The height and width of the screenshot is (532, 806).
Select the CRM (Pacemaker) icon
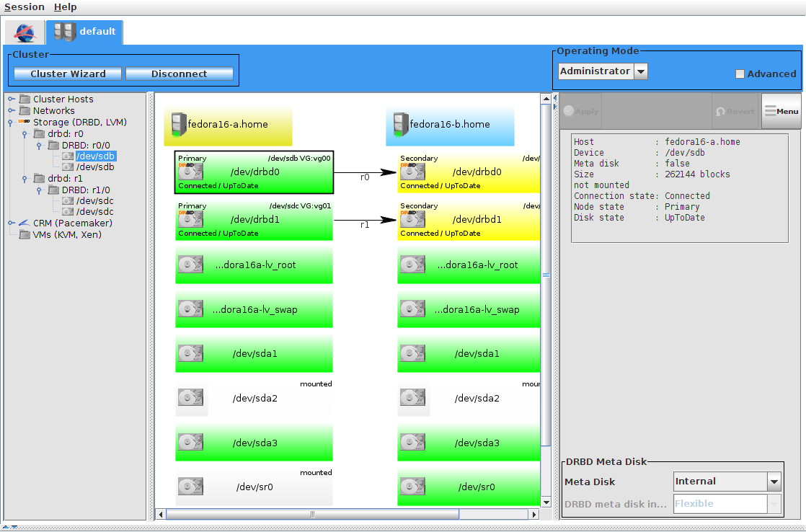(x=23, y=223)
